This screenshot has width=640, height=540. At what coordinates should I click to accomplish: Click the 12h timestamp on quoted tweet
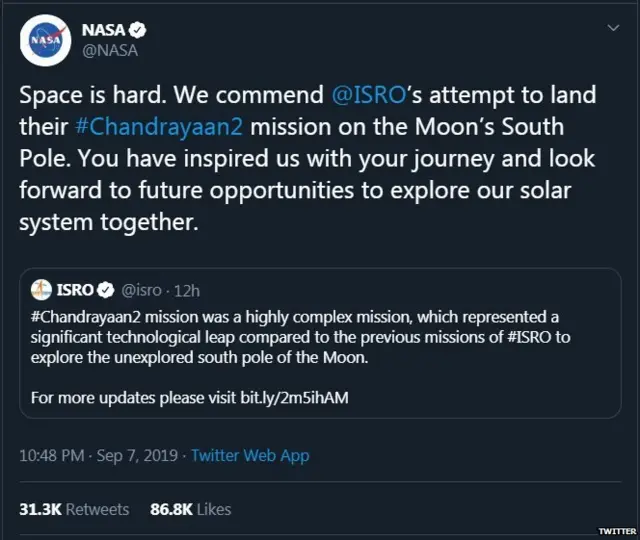[188, 290]
